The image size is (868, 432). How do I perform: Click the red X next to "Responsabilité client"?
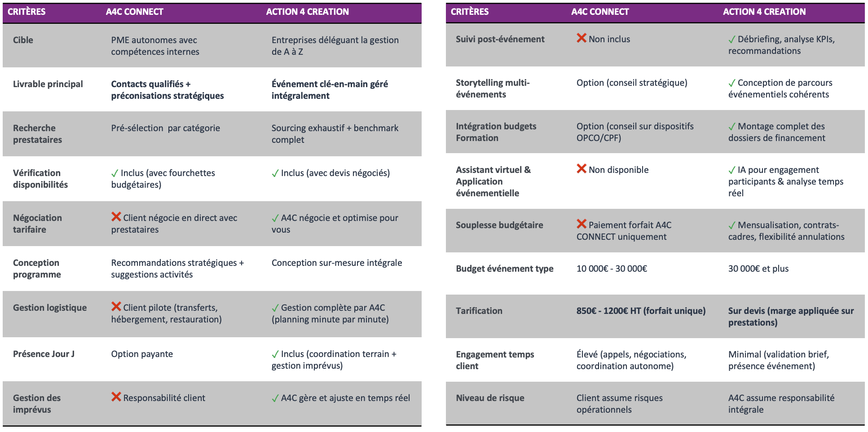116,397
